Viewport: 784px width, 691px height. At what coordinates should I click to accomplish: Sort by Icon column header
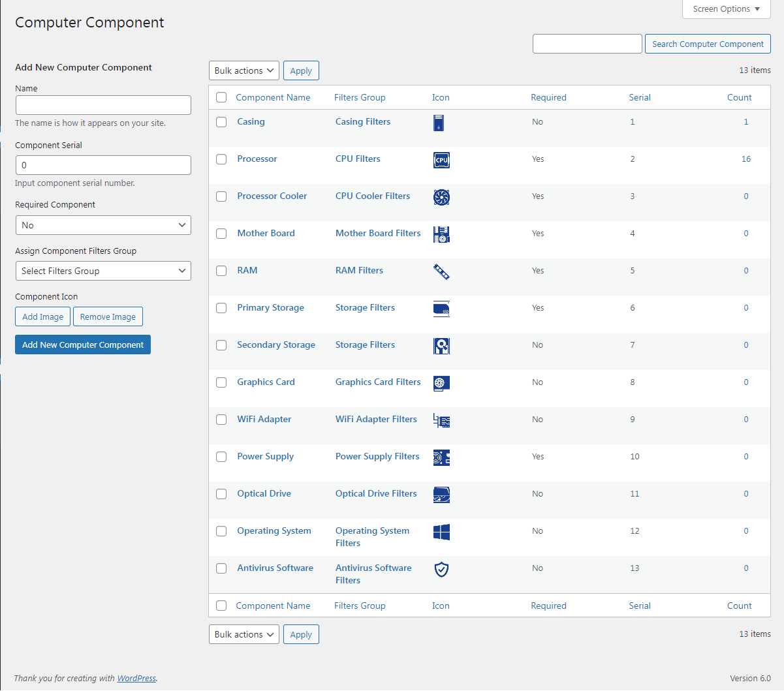point(441,97)
